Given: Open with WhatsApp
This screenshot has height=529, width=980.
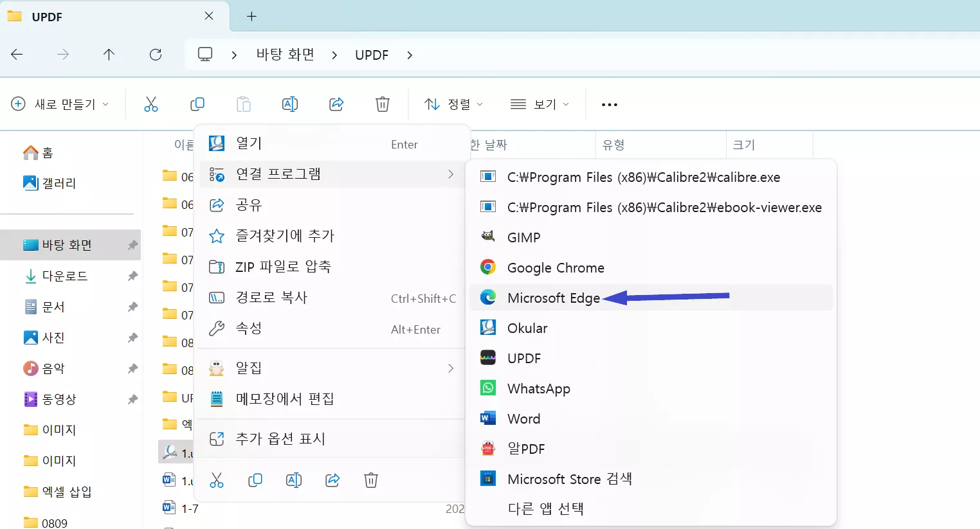Looking at the screenshot, I should [x=651, y=388].
